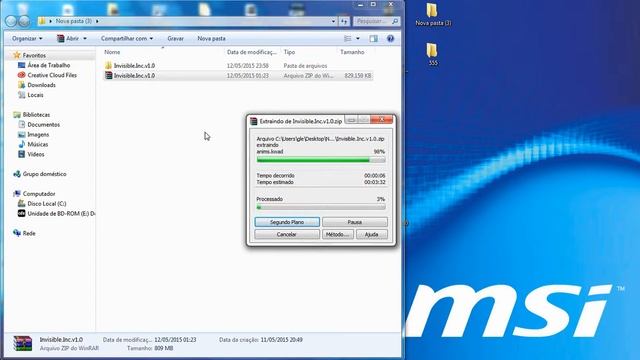The height and width of the screenshot is (360, 640).
Task: Click the Abrir toolbar button
Action: tap(68, 38)
